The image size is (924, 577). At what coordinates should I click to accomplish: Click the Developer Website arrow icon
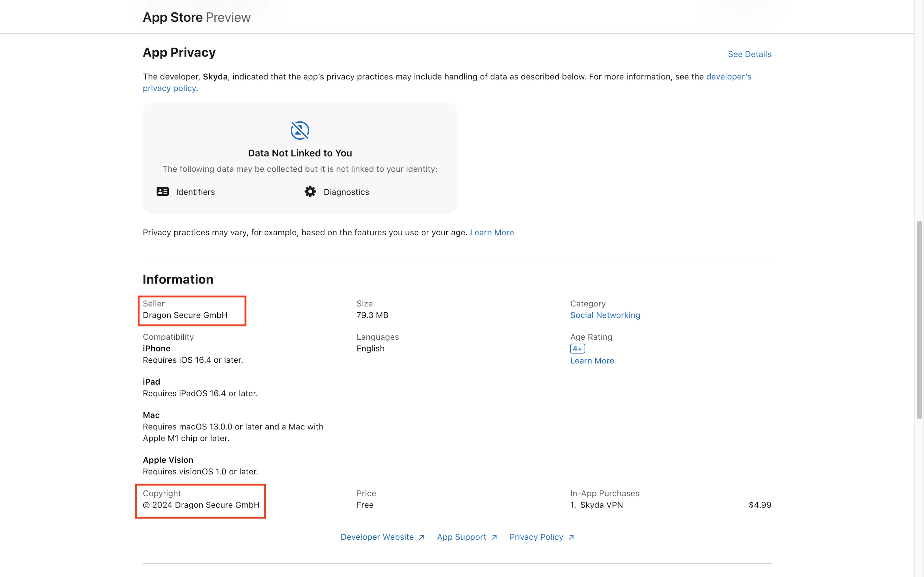click(422, 537)
